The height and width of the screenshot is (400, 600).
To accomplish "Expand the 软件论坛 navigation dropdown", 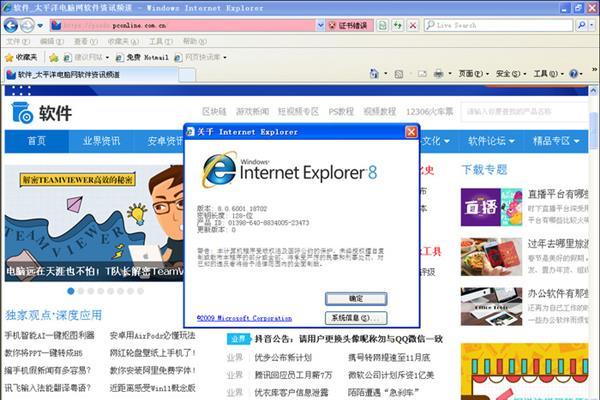I will point(491,141).
